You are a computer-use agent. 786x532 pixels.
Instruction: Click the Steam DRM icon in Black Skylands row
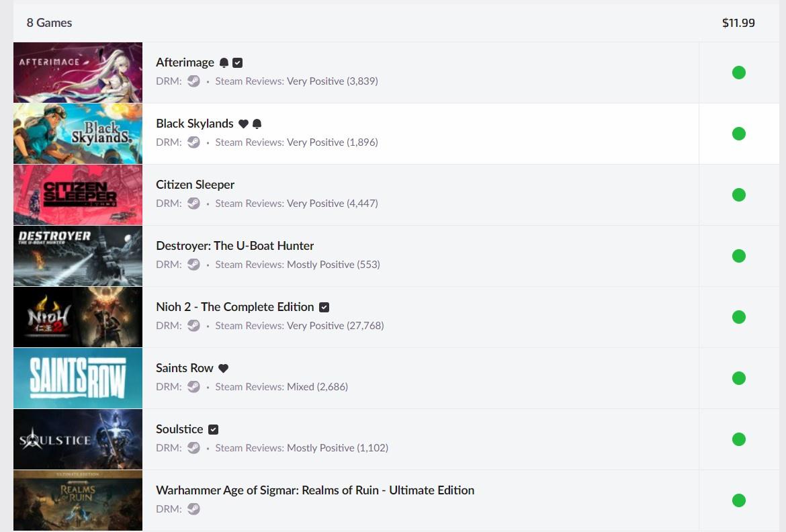(193, 142)
